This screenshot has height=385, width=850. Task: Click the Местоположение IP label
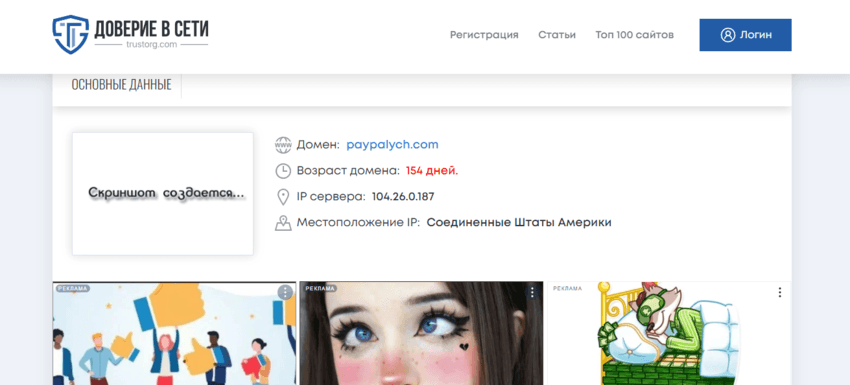coord(358,223)
